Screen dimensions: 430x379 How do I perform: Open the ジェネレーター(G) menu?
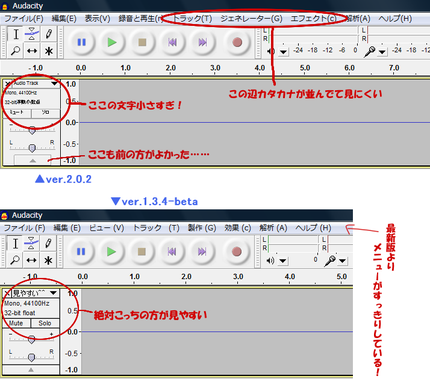tap(251, 19)
